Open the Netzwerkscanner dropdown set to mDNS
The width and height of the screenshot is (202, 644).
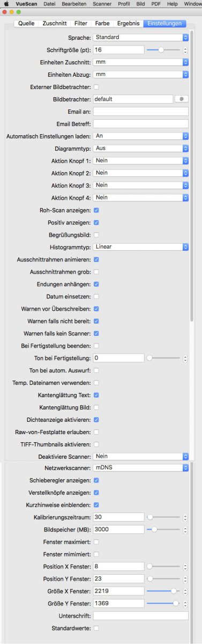(141, 468)
